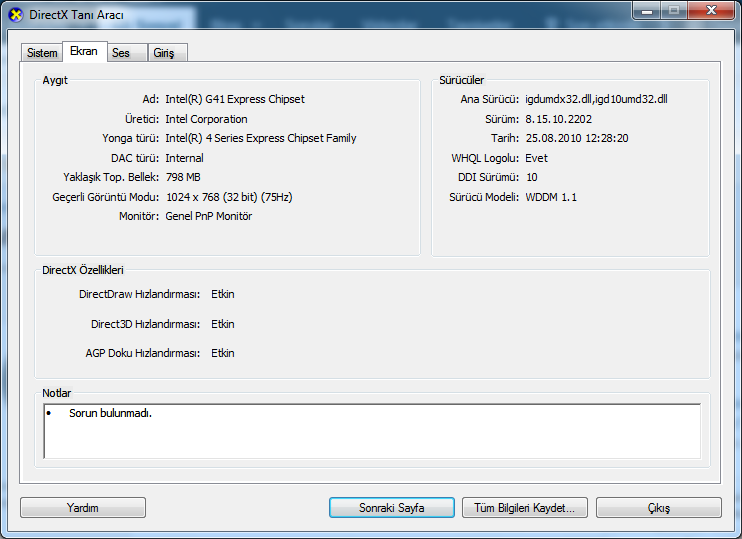
Task: Click Tüm Bilgileri Kaydet button
Action: pos(525,508)
